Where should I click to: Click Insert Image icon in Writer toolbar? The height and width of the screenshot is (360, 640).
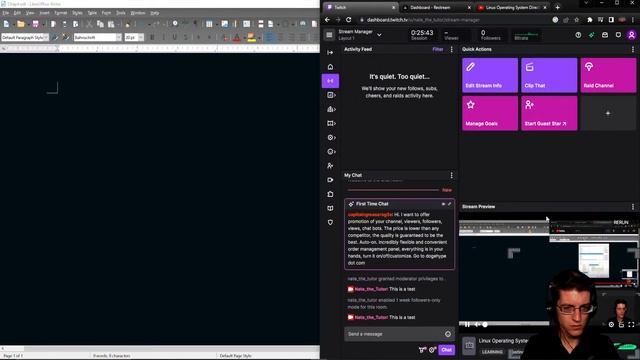click(224, 24)
